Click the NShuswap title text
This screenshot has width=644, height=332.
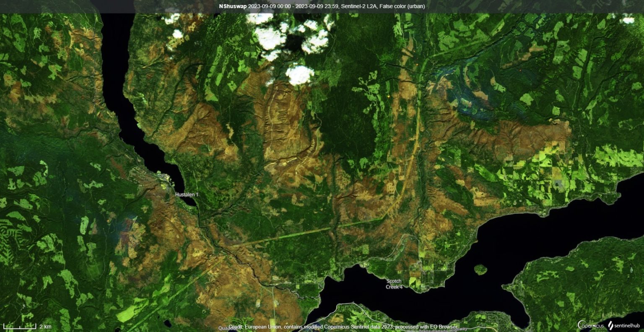(x=232, y=6)
